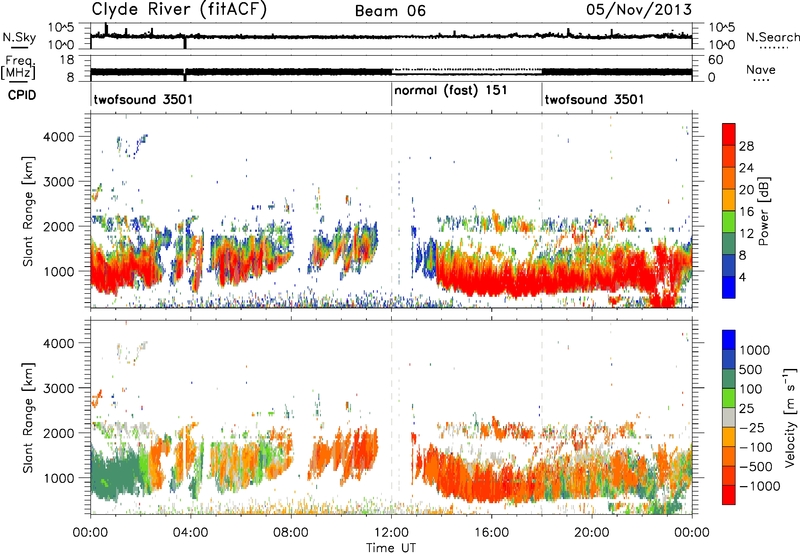Click the Velocity [m s-1] color bar label
Image resolution: width=800 pixels, height=554 pixels.
tap(790, 417)
